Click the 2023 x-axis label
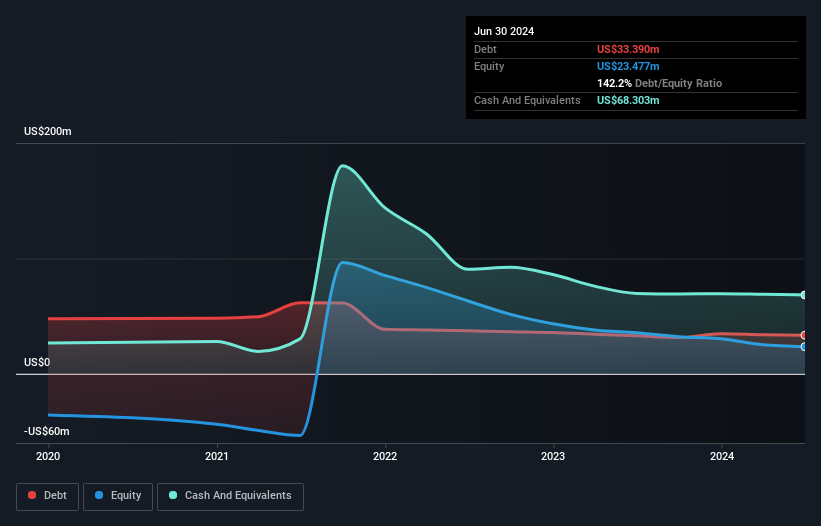The height and width of the screenshot is (526, 821). 553,456
